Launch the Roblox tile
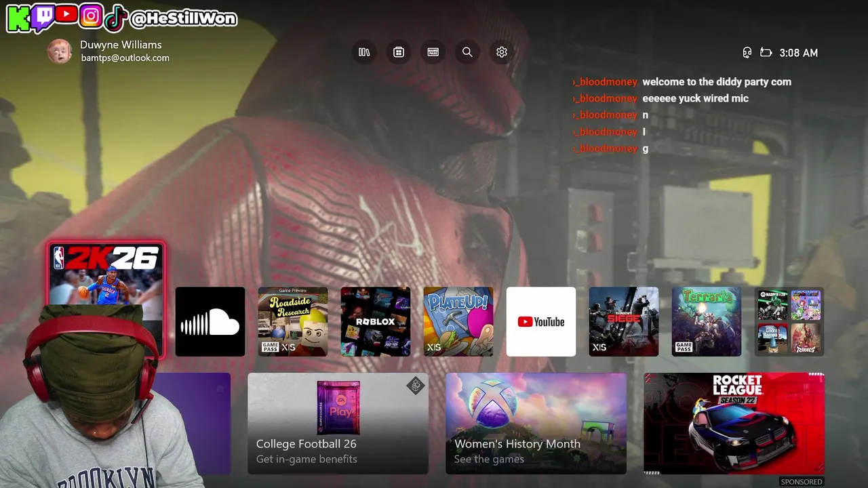Screen dimensions: 868x488 [376, 321]
